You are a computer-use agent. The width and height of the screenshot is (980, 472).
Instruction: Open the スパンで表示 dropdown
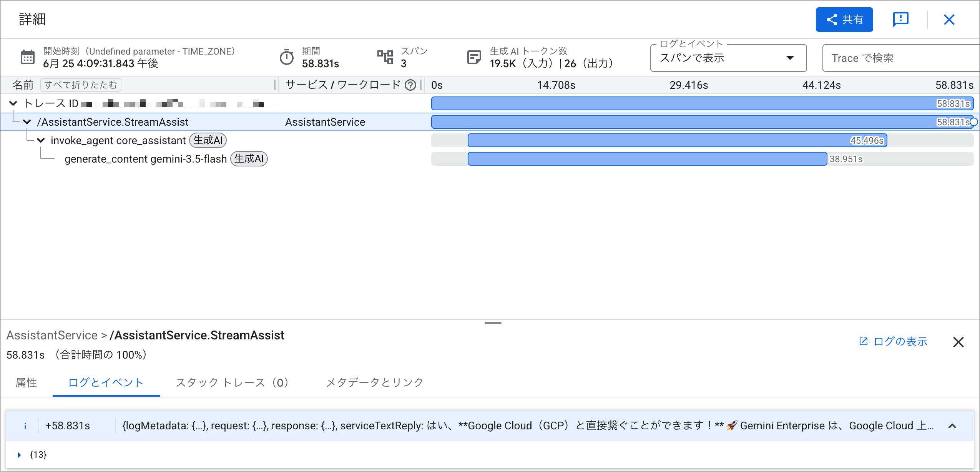pyautogui.click(x=728, y=58)
